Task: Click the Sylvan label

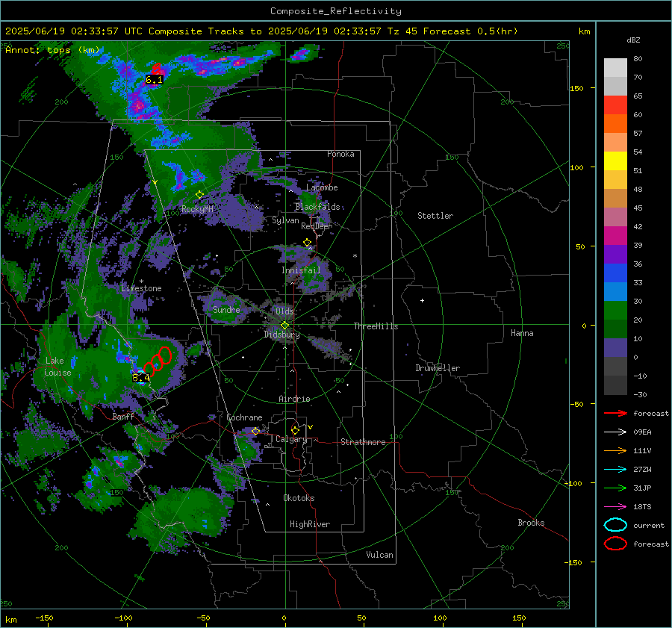Action: (x=285, y=220)
